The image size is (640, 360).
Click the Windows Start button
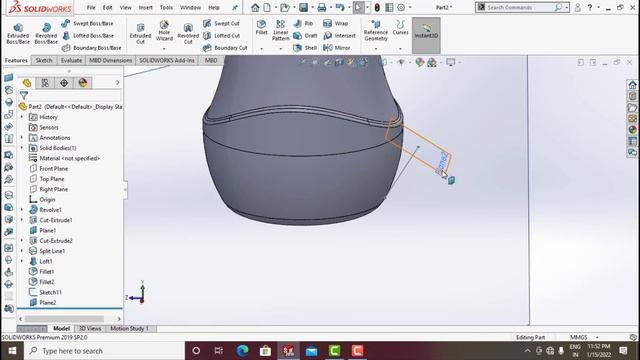pos(12,351)
